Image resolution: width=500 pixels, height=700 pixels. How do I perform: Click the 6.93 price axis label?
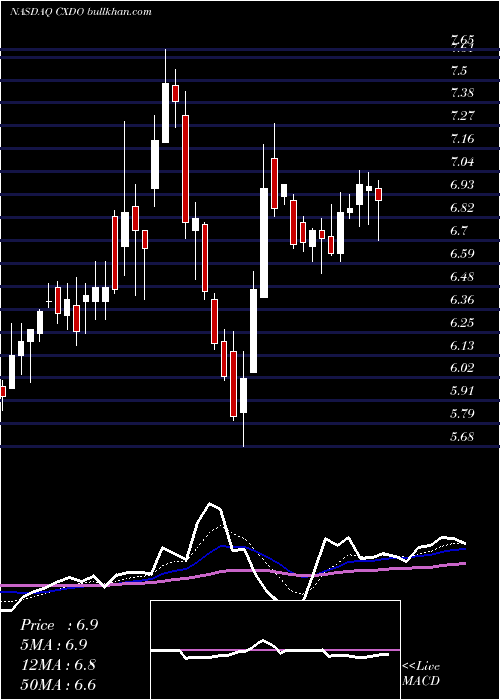462,184
